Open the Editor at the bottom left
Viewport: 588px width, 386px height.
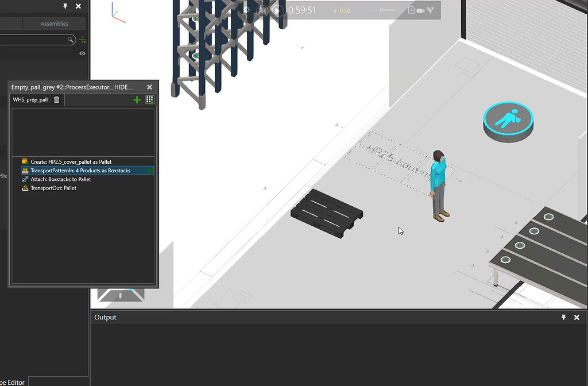pos(13,381)
